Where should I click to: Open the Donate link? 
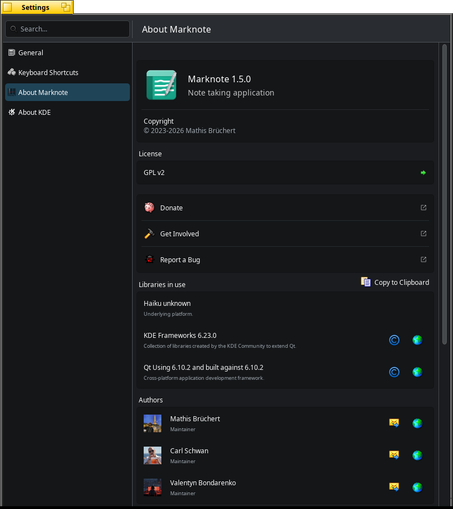point(285,208)
